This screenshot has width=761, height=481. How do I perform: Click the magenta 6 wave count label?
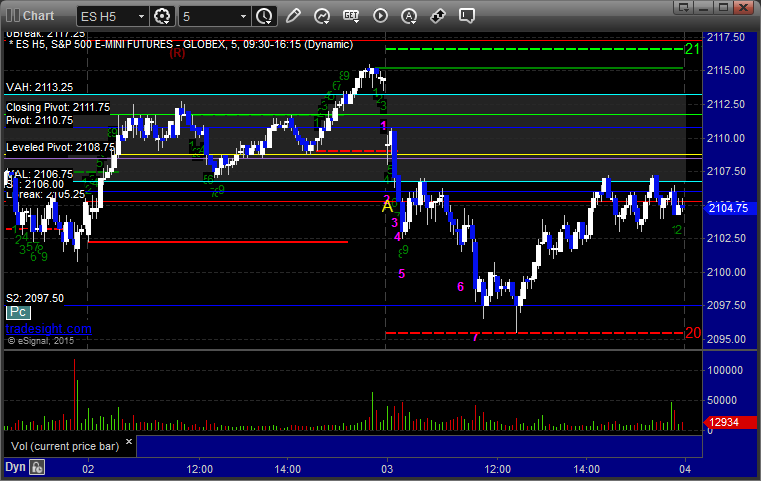(x=461, y=287)
